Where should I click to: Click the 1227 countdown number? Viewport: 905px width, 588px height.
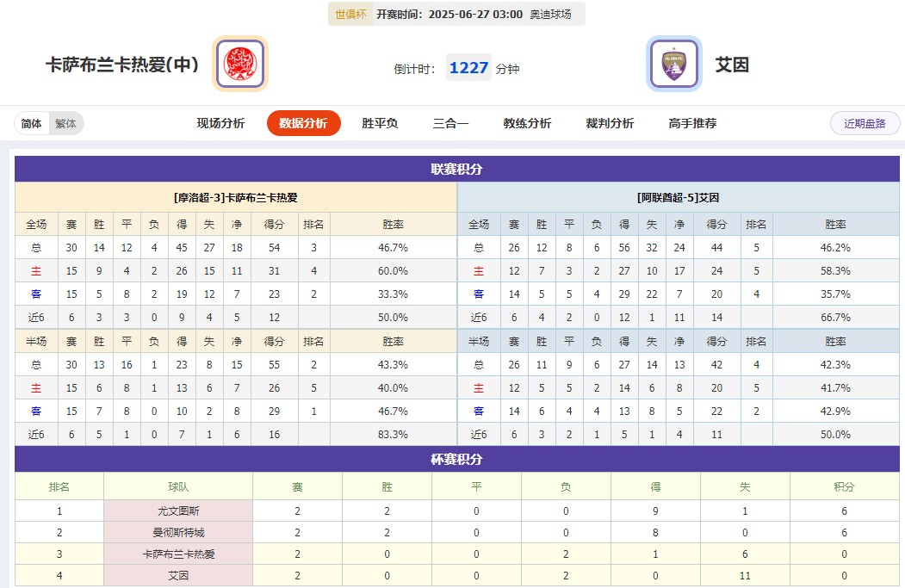tap(468, 68)
